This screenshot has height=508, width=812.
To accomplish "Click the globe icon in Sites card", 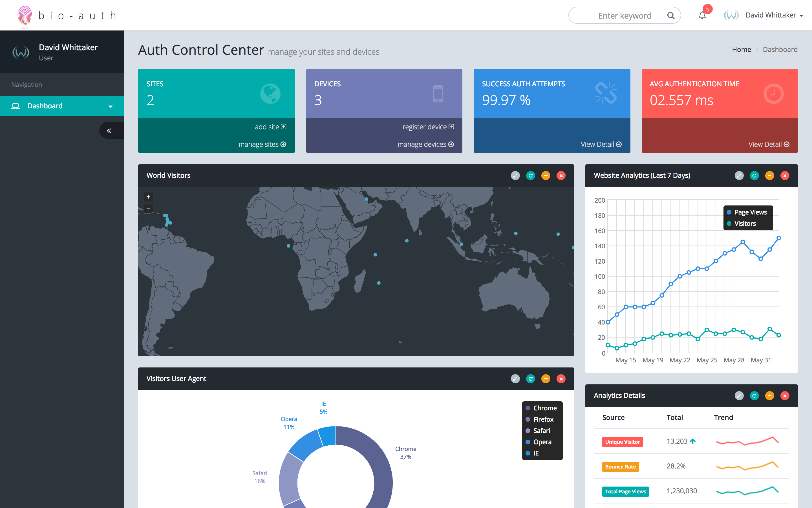I will click(270, 94).
